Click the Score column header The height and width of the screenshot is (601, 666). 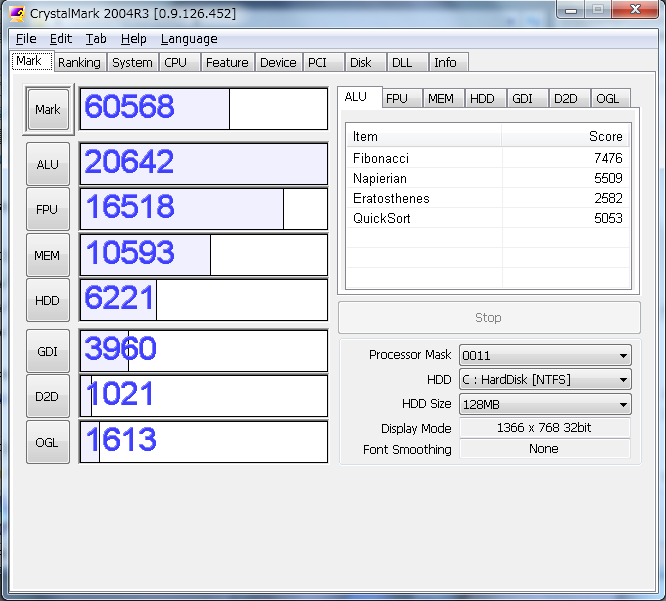565,136
